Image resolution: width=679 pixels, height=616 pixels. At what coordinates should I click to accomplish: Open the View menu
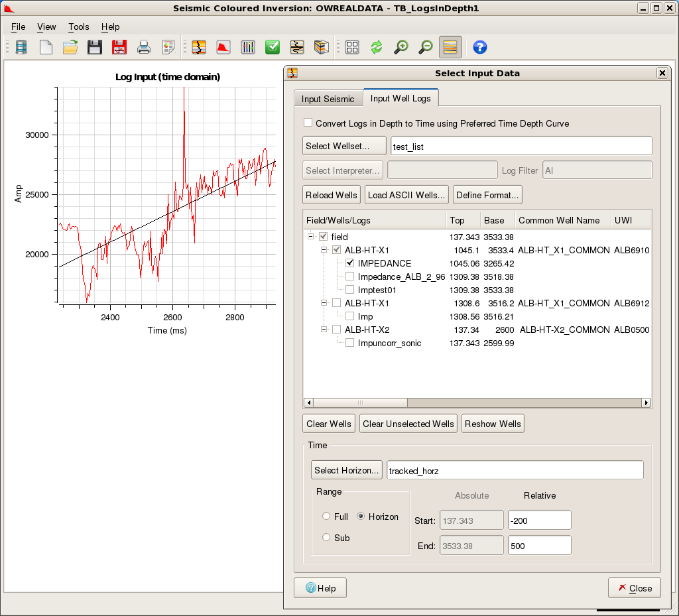click(46, 27)
